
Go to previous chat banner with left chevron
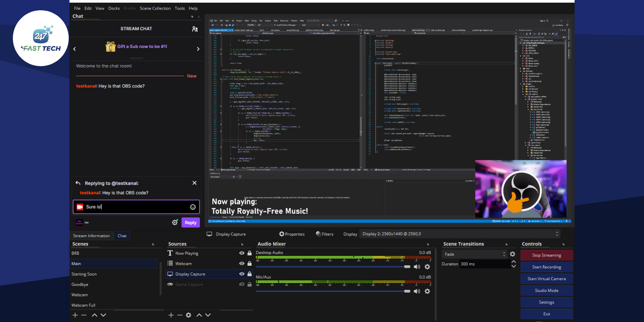(x=74, y=49)
